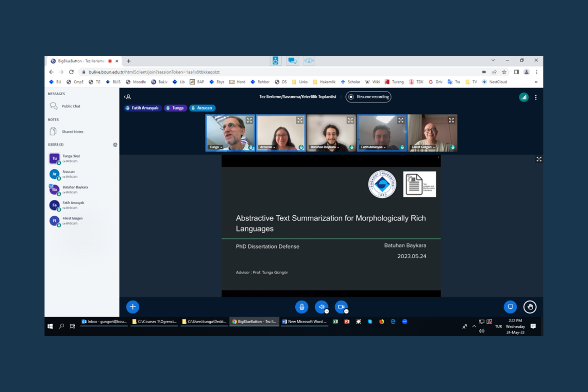
Task: Open the three-dot options menu in meeting
Action: (536, 97)
